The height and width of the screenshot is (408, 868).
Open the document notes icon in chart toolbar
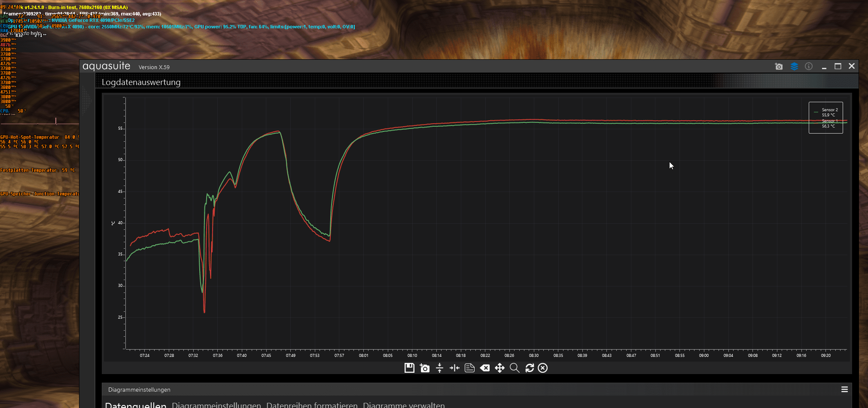[469, 368]
